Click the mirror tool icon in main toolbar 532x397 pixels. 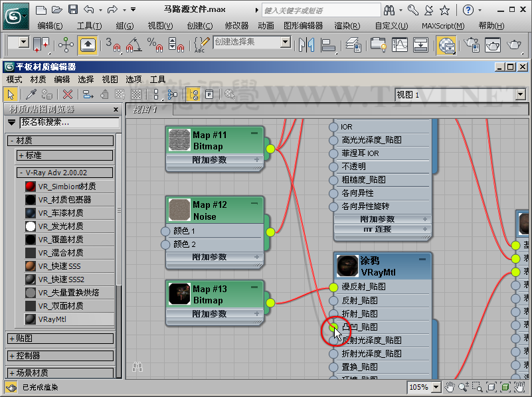click(306, 45)
